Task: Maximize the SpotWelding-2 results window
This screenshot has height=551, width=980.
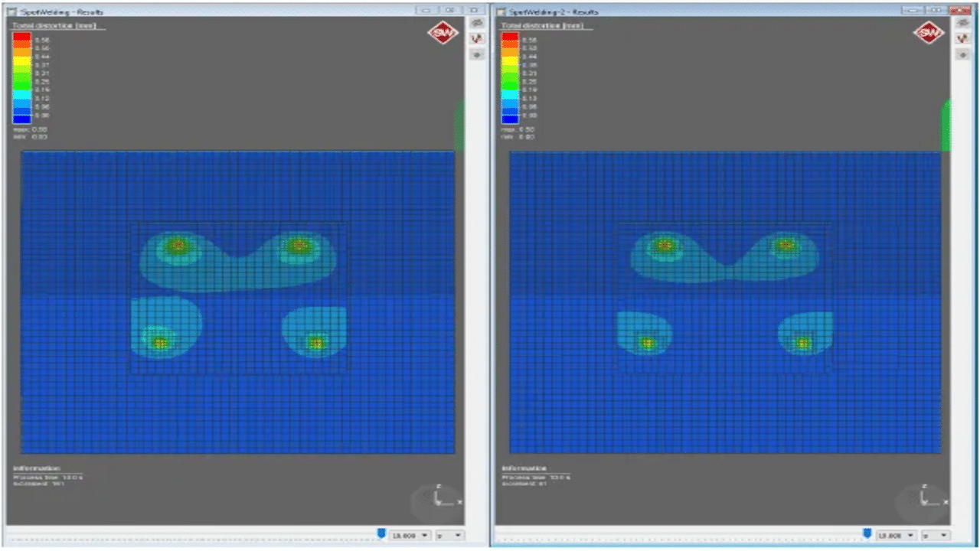Action: [936, 11]
